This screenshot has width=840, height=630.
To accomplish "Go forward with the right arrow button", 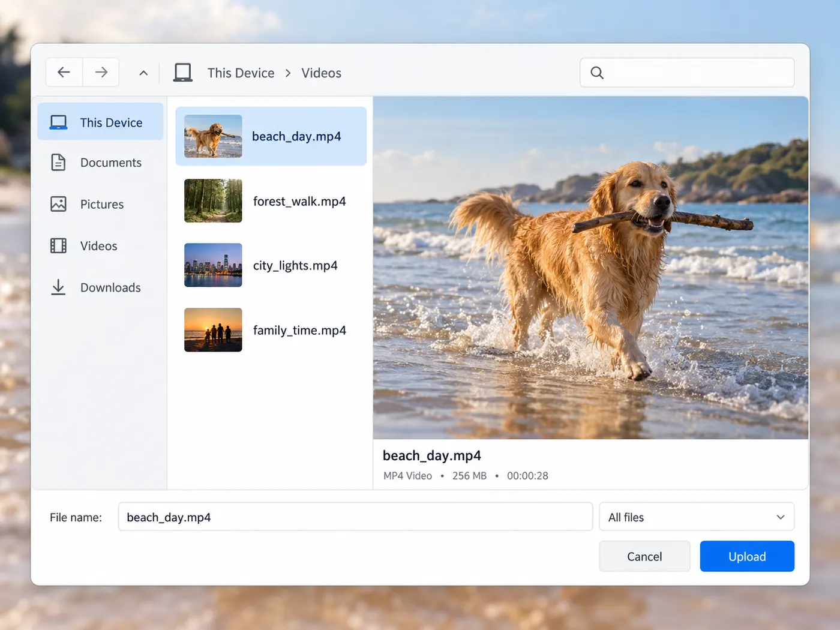I will [101, 73].
